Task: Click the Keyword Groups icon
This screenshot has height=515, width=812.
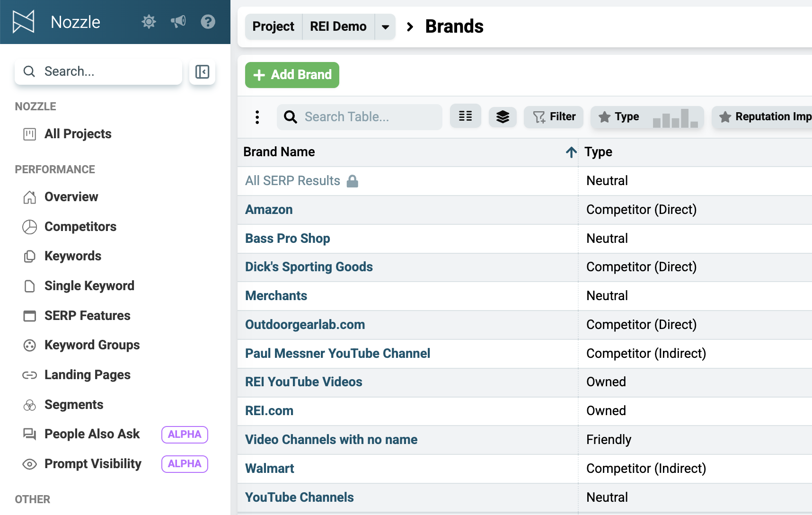Action: pyautogui.click(x=29, y=345)
